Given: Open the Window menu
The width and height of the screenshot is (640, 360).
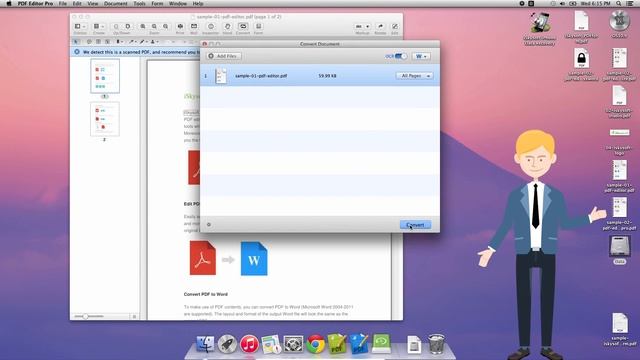Looking at the screenshot, I should [x=178, y=4].
